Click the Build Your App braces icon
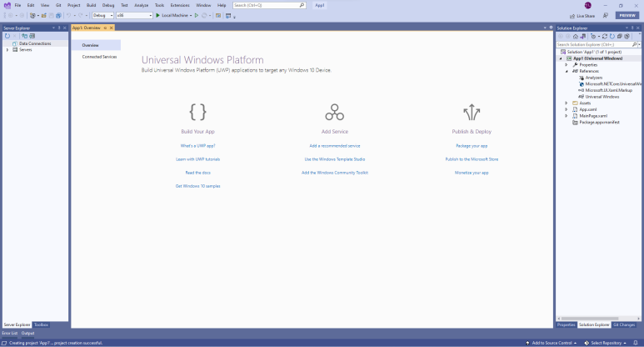The width and height of the screenshot is (644, 347). (198, 112)
